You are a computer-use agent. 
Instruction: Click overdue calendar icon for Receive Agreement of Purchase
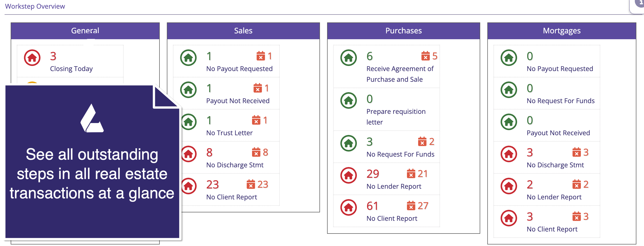(x=425, y=56)
